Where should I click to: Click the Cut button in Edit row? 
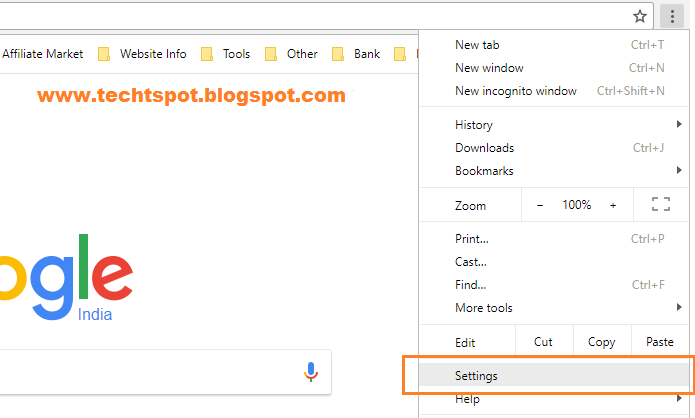(x=544, y=342)
